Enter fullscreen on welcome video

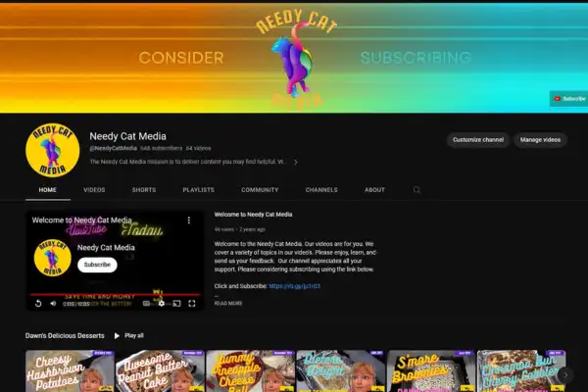click(x=192, y=304)
